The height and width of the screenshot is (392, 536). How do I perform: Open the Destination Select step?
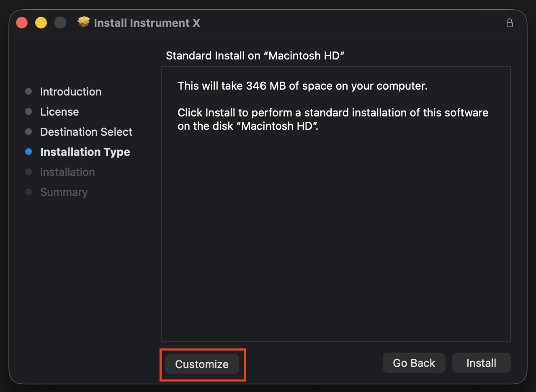(x=86, y=132)
